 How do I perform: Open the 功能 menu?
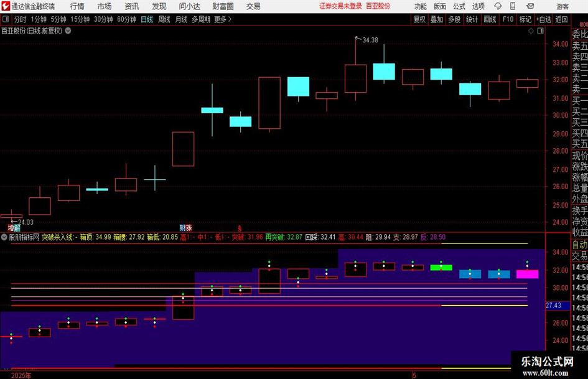pyautogui.click(x=421, y=6)
